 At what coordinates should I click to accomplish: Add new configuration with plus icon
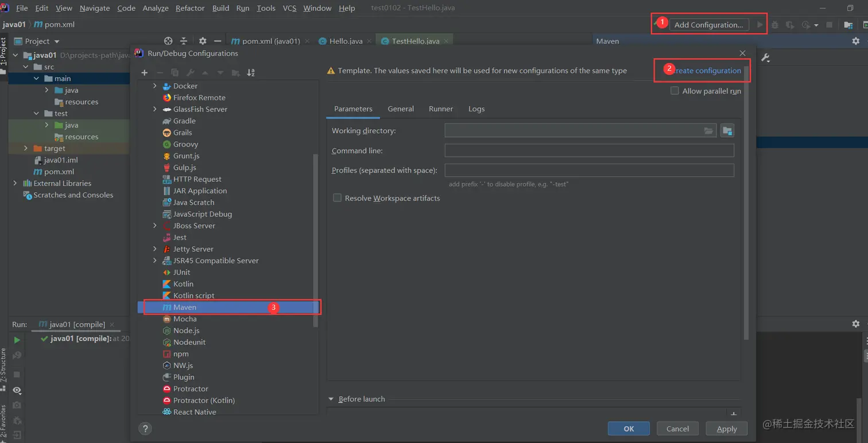pos(145,73)
